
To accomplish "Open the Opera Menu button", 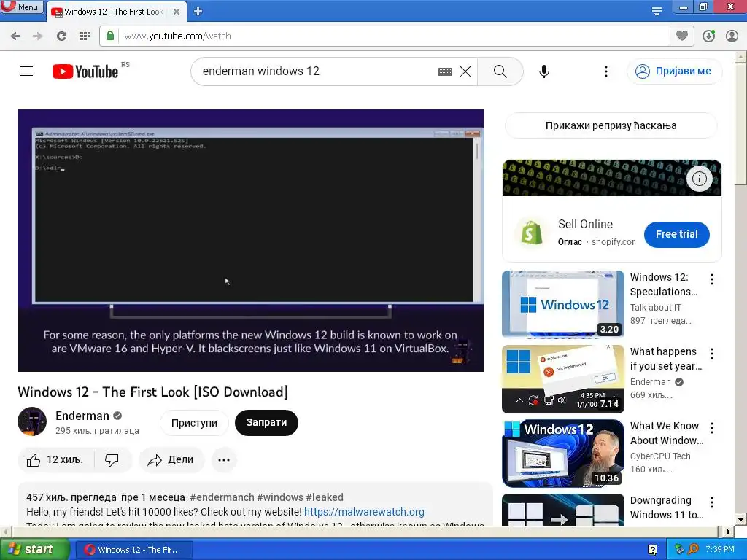I will [x=22, y=7].
